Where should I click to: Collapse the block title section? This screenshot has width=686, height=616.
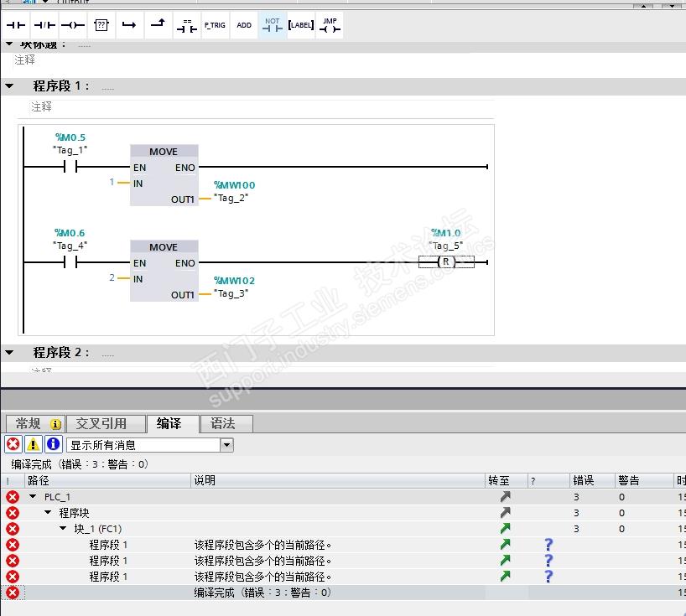pos(9,44)
